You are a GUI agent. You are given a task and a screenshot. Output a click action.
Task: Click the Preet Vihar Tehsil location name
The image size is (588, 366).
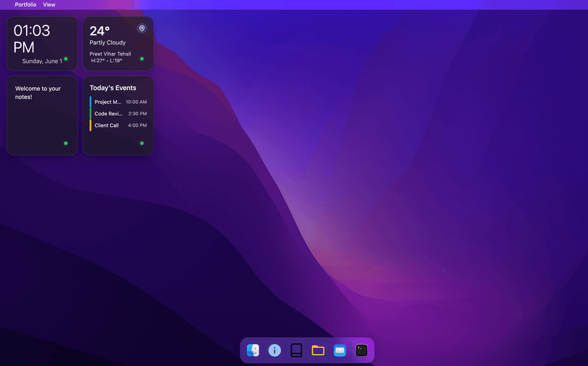click(x=110, y=54)
